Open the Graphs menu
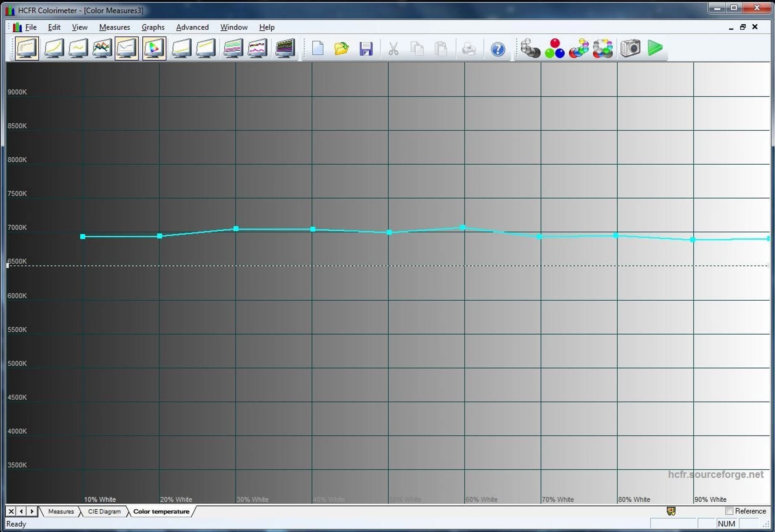775x532 pixels. (x=153, y=27)
